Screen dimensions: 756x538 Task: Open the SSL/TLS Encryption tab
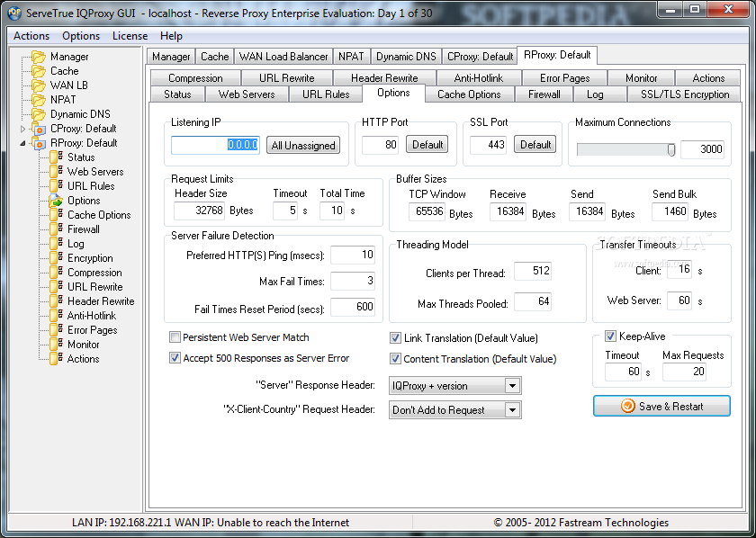685,94
